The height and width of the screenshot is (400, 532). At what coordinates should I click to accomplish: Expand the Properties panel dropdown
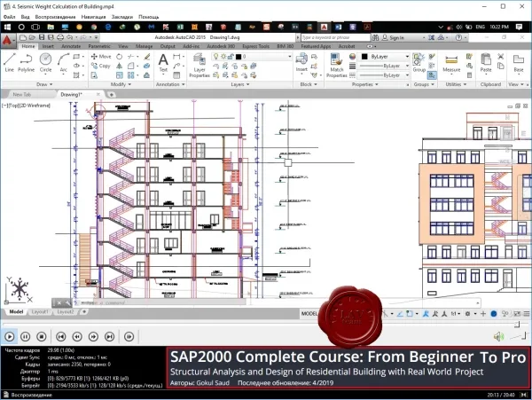pyautogui.click(x=364, y=84)
